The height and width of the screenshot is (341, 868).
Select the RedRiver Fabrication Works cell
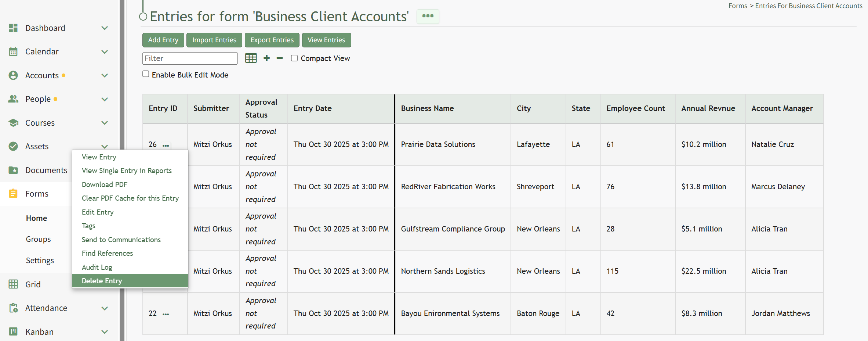(x=453, y=187)
